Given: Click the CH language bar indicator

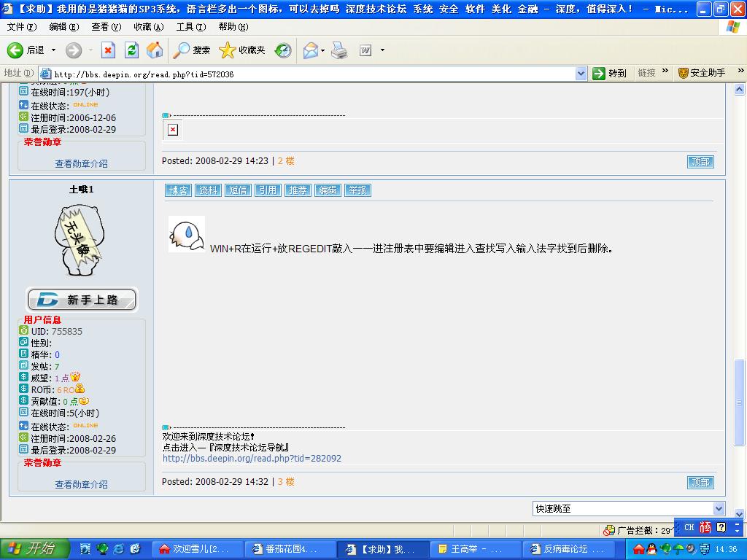Looking at the screenshot, I should pyautogui.click(x=689, y=527).
